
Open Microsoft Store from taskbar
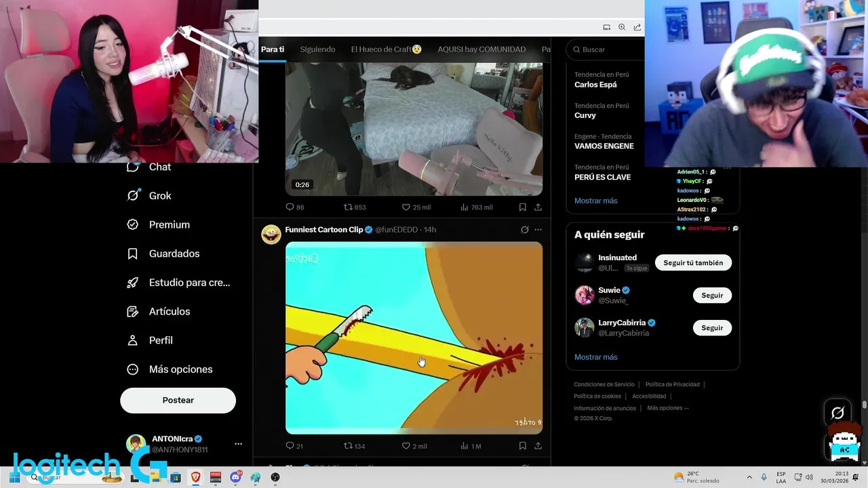pos(176,477)
